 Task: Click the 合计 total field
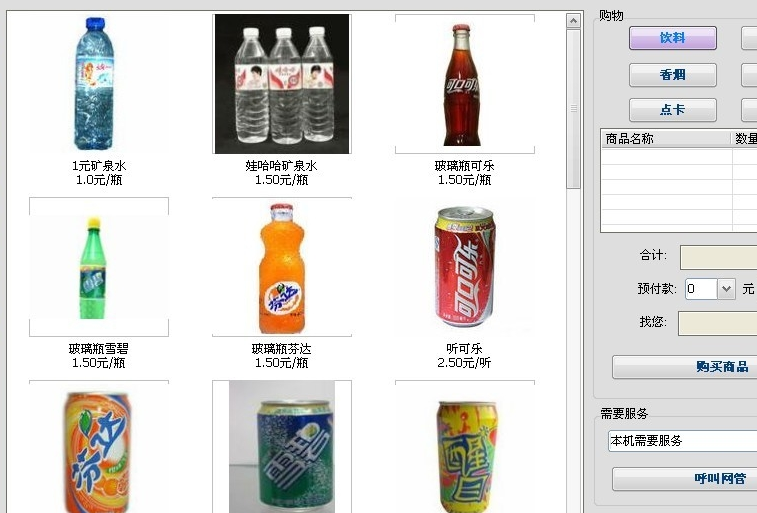click(x=718, y=257)
